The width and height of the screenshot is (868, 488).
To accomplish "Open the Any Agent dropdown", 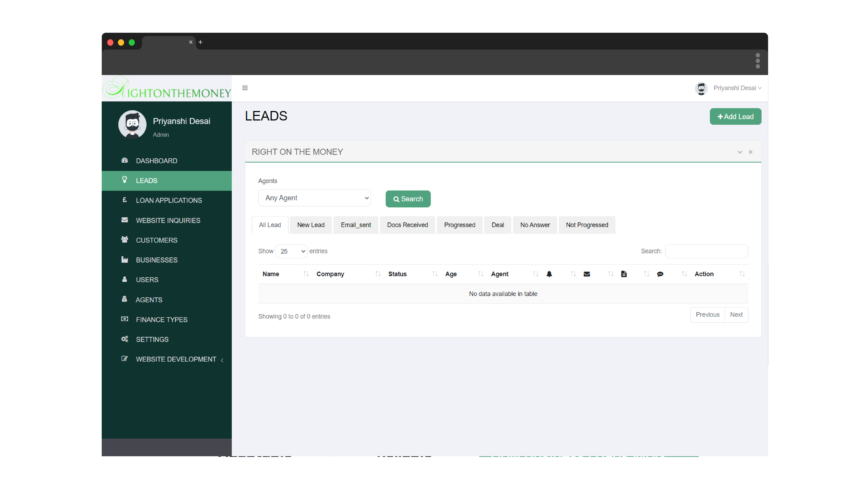I will tap(314, 198).
